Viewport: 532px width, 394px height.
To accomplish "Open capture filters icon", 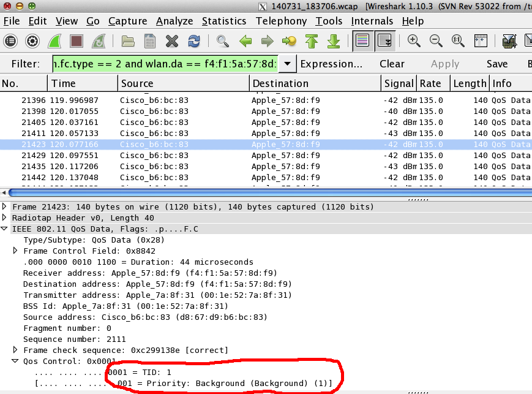I will pyautogui.click(x=509, y=41).
